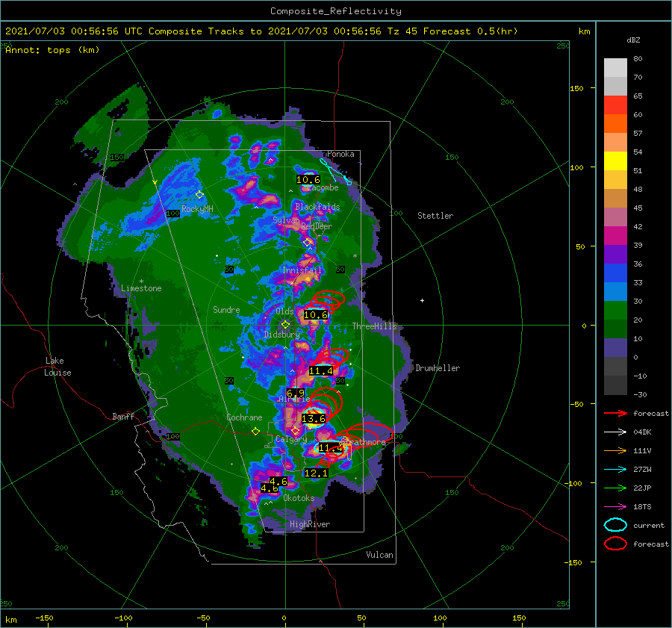Click the red forecast arrow in the legend
Viewport: 672px width, 628px height.
coord(615,413)
